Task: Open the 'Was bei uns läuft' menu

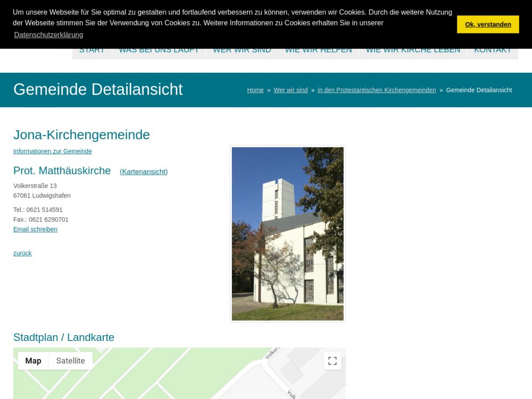Action: [159, 52]
